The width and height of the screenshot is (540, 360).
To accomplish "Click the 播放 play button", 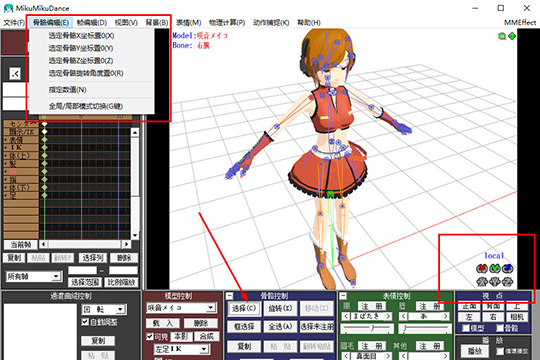I will (475, 351).
